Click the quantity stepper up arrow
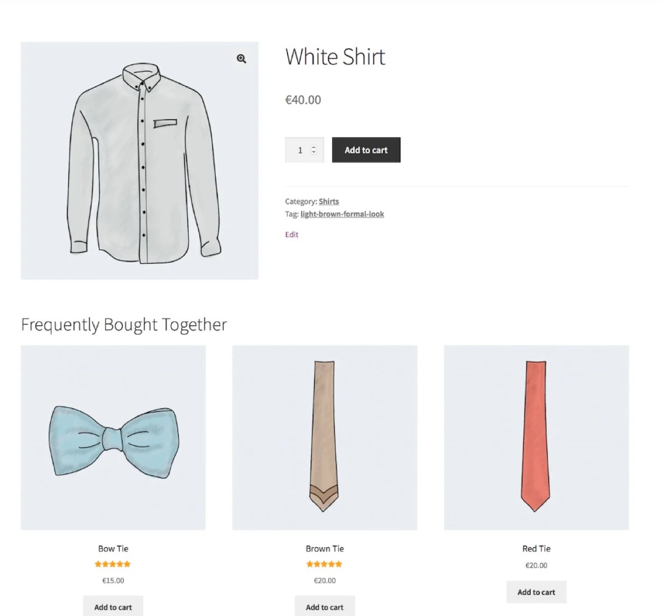Screen dimensions: 672x616 coord(312,147)
